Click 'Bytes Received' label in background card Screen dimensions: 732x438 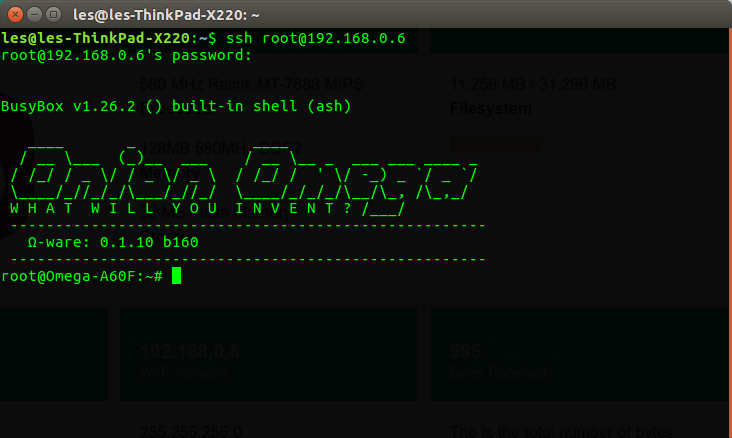(498, 373)
